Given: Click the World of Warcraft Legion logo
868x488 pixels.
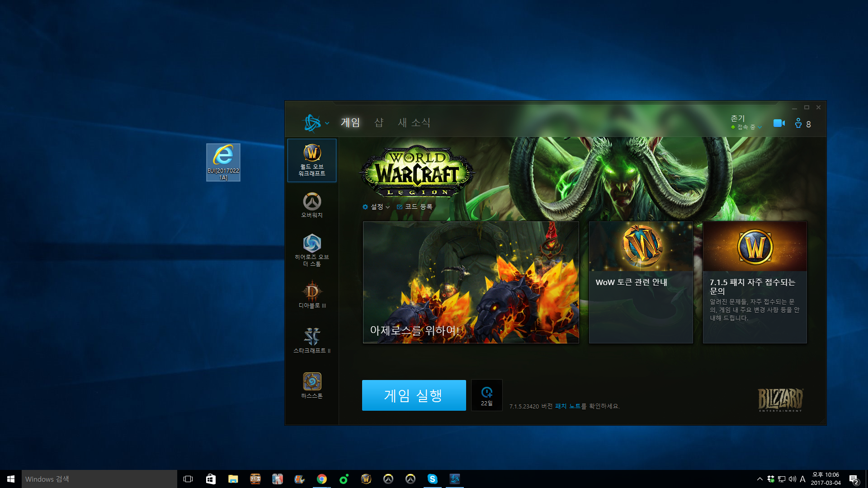Looking at the screenshot, I should tap(417, 172).
